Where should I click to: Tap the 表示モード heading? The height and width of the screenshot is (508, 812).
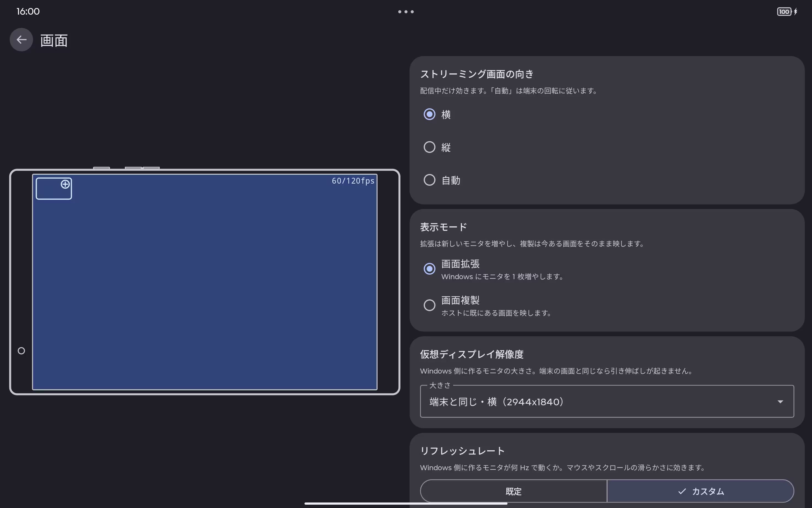[444, 227]
